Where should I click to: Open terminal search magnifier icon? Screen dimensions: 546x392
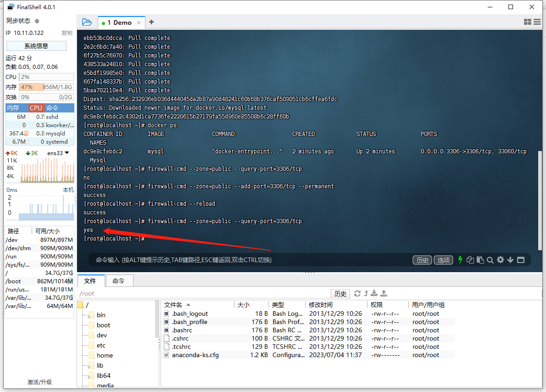[x=490, y=260]
